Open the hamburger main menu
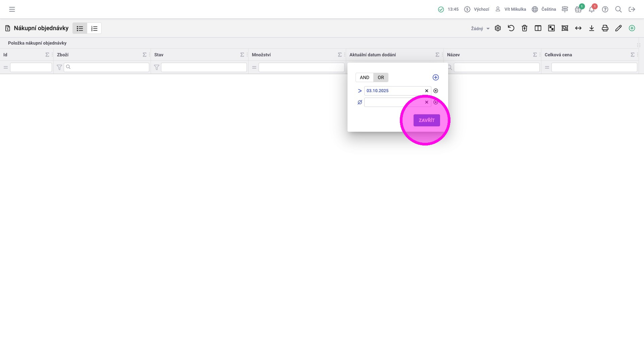 (12, 9)
